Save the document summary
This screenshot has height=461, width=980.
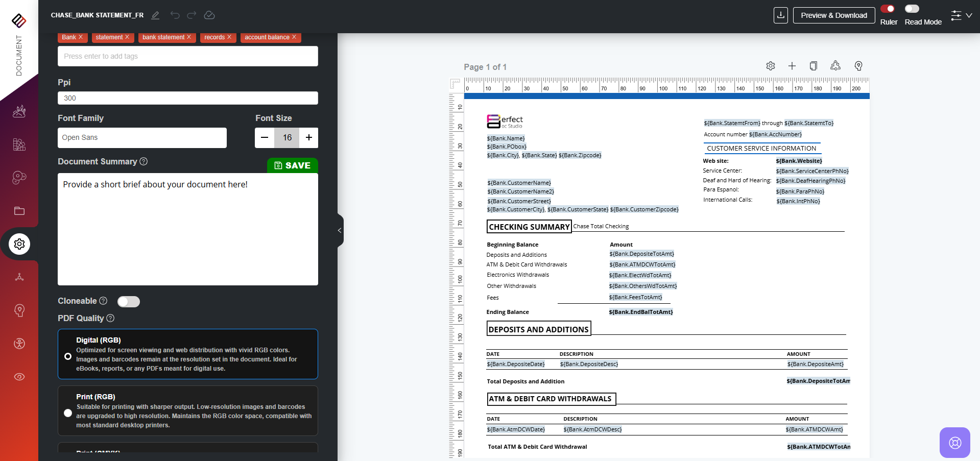pyautogui.click(x=292, y=165)
